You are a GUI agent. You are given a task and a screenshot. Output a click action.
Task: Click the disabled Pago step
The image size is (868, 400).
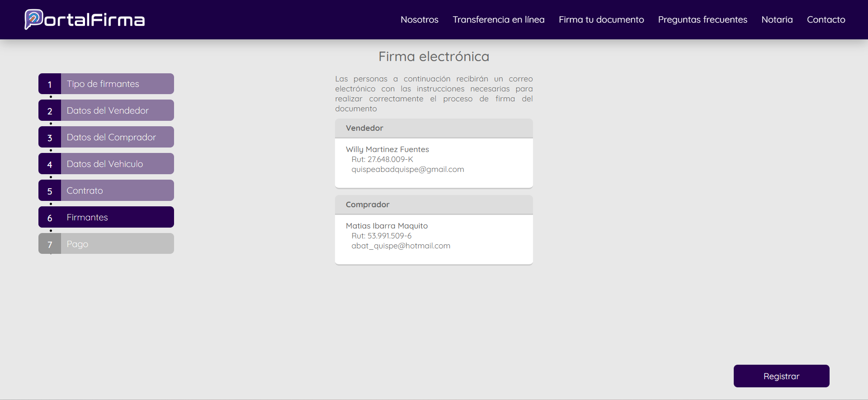click(x=106, y=244)
